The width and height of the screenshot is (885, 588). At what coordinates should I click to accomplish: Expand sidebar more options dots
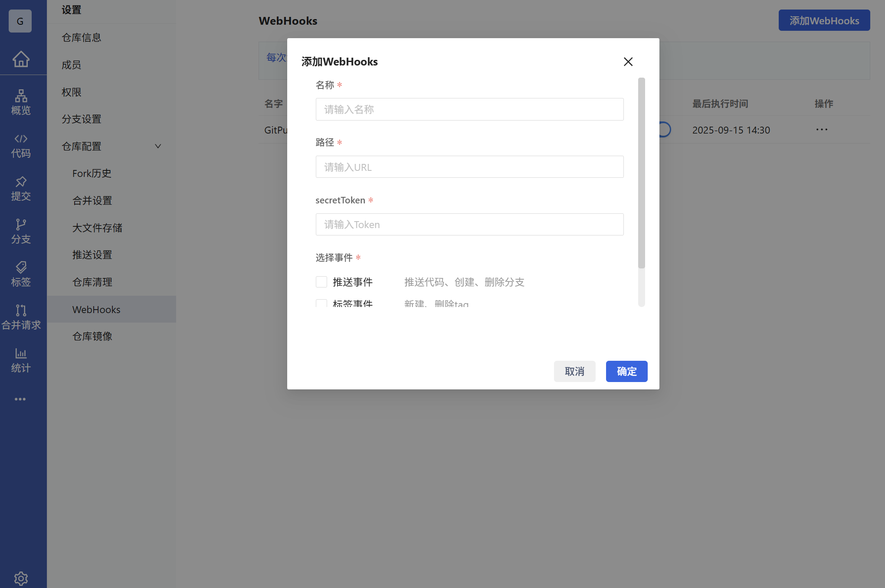pyautogui.click(x=20, y=399)
